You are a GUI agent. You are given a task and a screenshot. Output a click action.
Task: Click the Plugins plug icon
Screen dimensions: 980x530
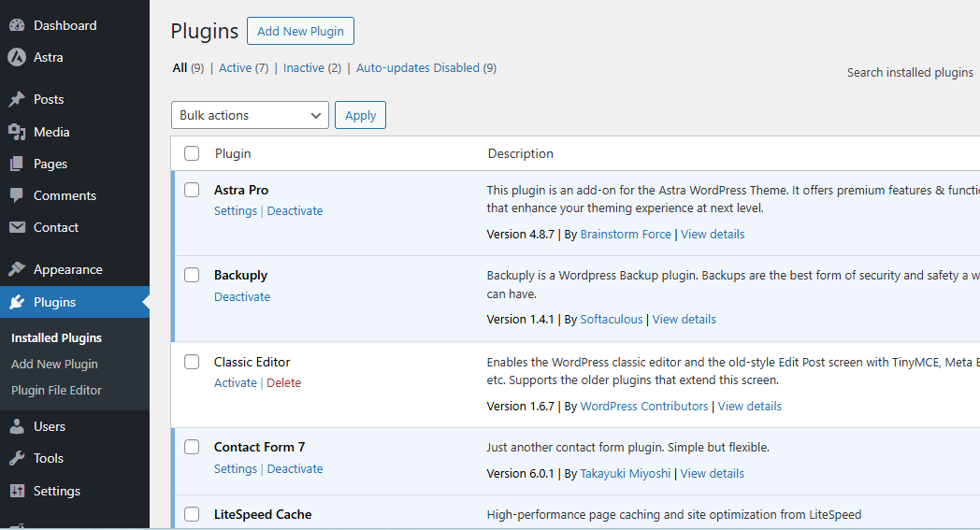pos(17,302)
